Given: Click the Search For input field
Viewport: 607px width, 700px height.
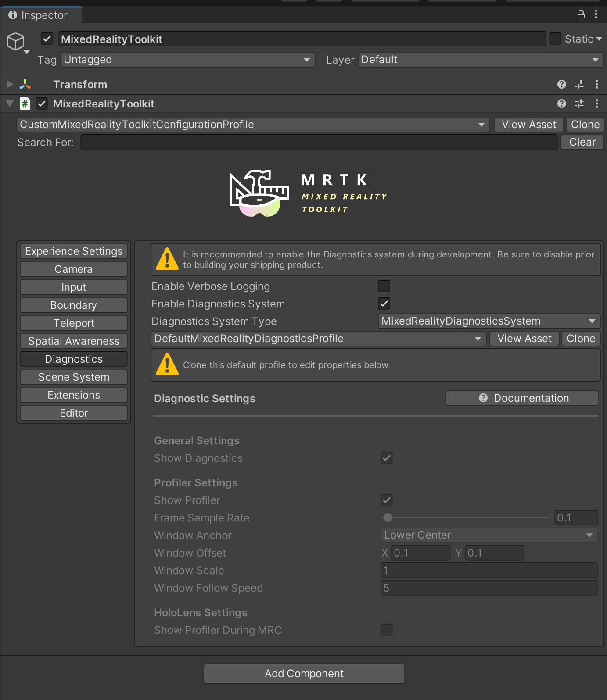Looking at the screenshot, I should pyautogui.click(x=319, y=142).
